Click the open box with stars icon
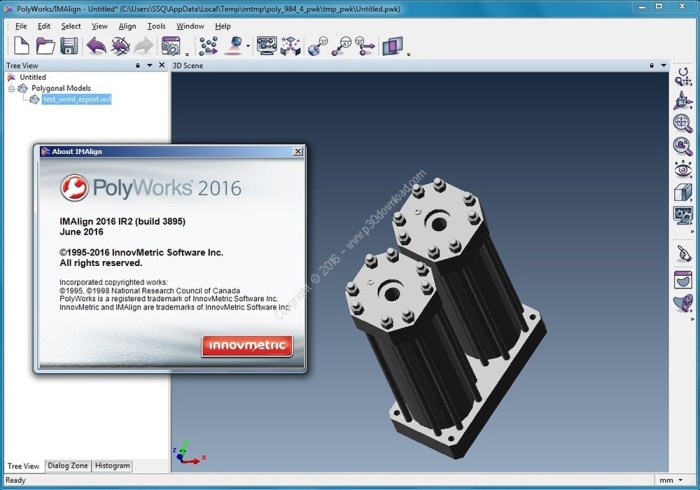This screenshot has width=700, height=490. (290, 46)
